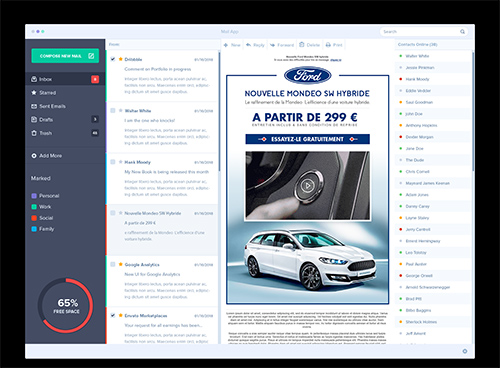
Task: Open contact Maynard James Keenan
Action: coord(433,183)
